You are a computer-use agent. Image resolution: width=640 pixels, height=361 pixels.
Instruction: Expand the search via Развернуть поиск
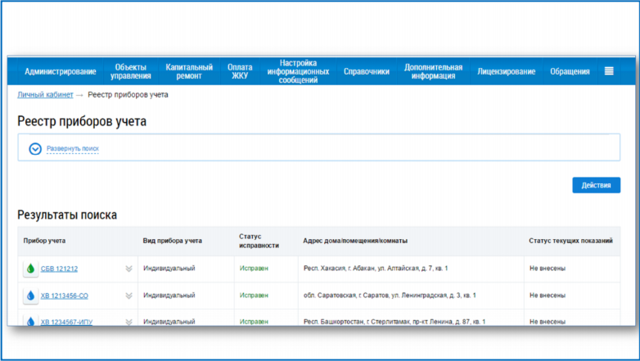73,149
